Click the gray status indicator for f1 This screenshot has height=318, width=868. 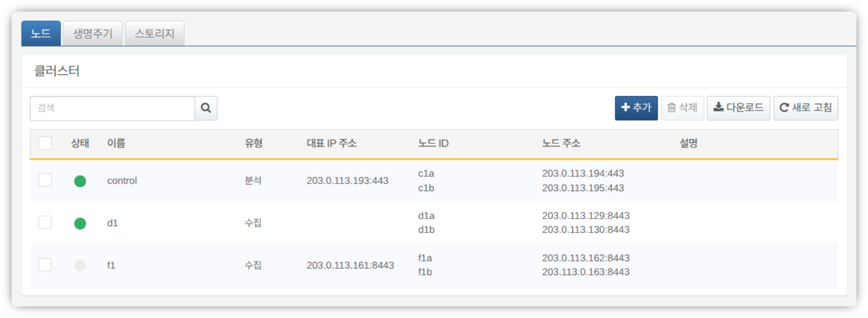click(80, 266)
